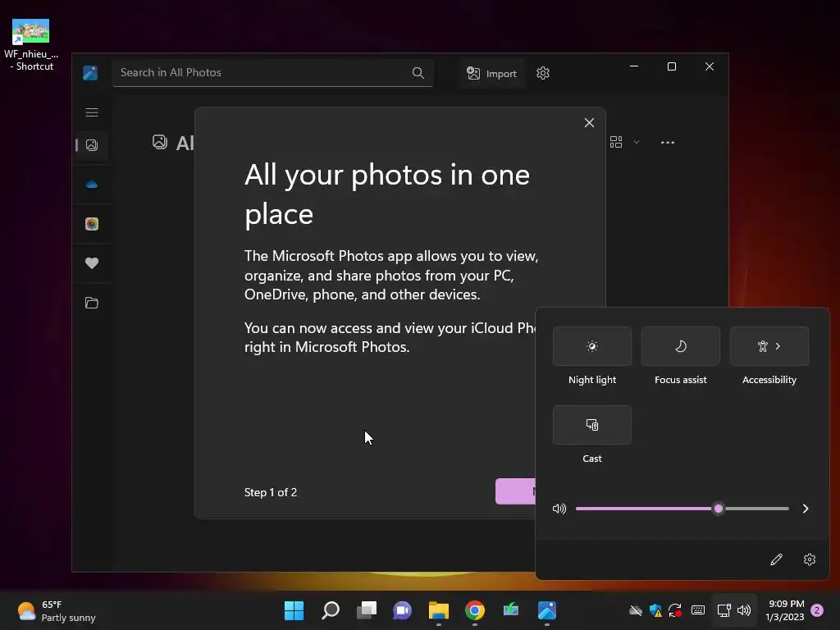The width and height of the screenshot is (840, 630).
Task: Open Task View on the taskbar
Action: (367, 610)
